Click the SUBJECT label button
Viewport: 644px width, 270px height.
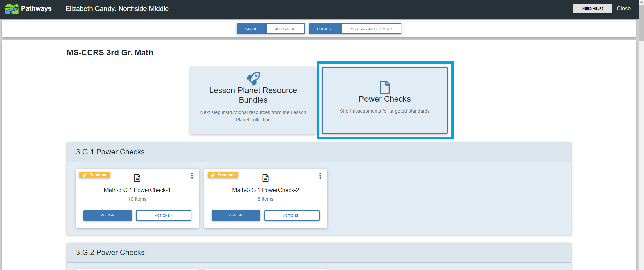click(325, 29)
